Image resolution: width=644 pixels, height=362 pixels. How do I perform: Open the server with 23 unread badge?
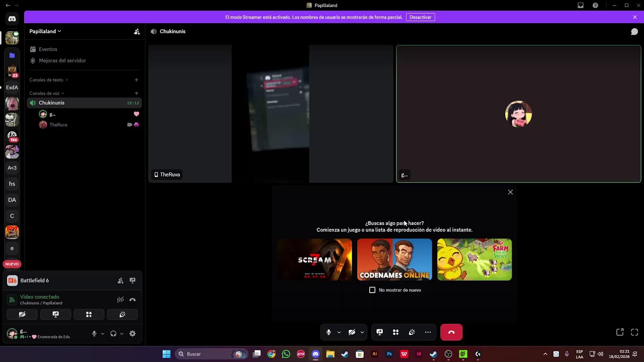tap(12, 71)
